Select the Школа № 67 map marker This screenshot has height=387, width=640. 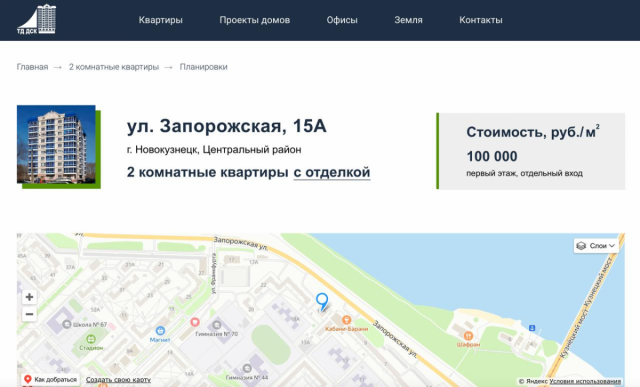pyautogui.click(x=67, y=324)
